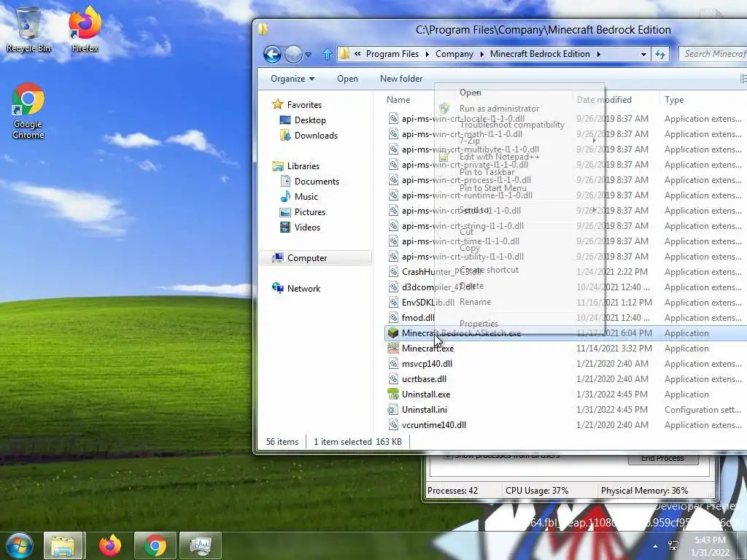Open the Recycle Bin desktop icon
The width and height of the screenshot is (747, 560).
[28, 28]
